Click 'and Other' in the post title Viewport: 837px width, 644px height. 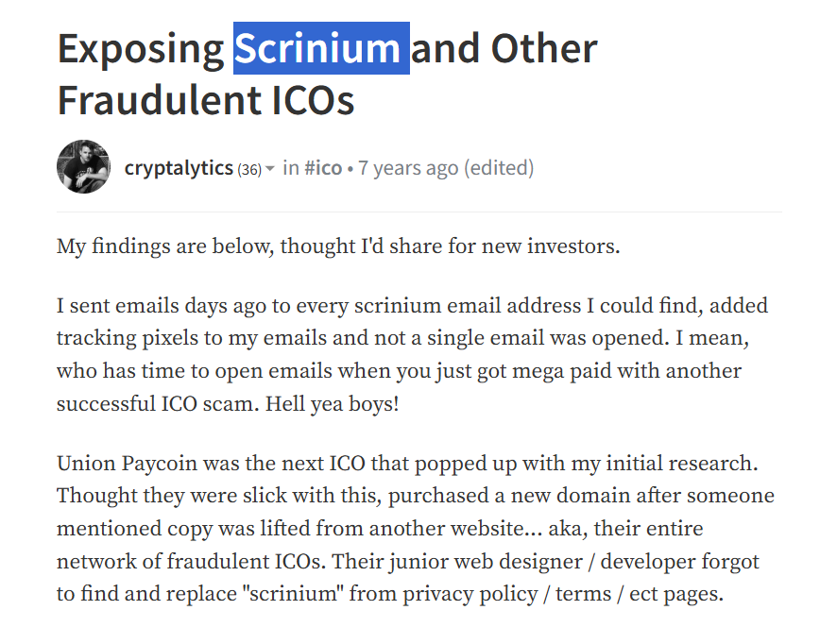[504, 48]
